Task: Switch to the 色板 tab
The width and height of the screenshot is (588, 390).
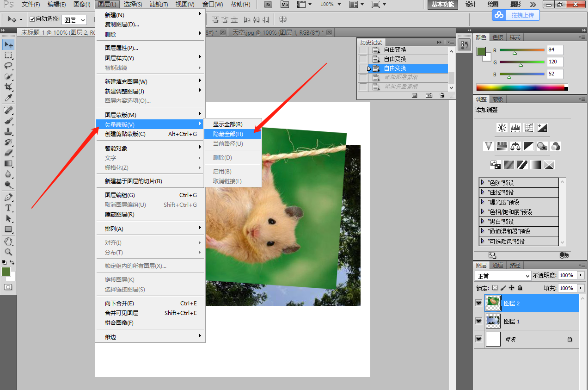Action: [498, 37]
